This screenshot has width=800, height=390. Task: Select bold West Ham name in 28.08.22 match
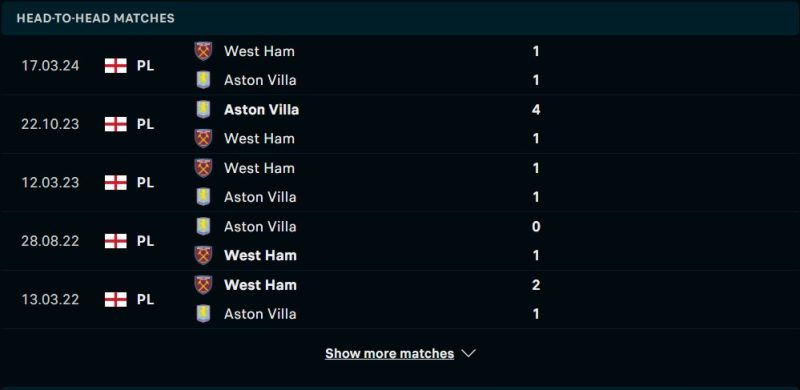coord(260,255)
